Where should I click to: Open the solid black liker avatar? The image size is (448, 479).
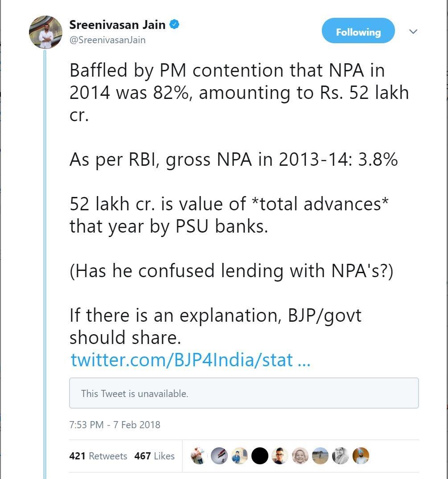click(x=260, y=456)
